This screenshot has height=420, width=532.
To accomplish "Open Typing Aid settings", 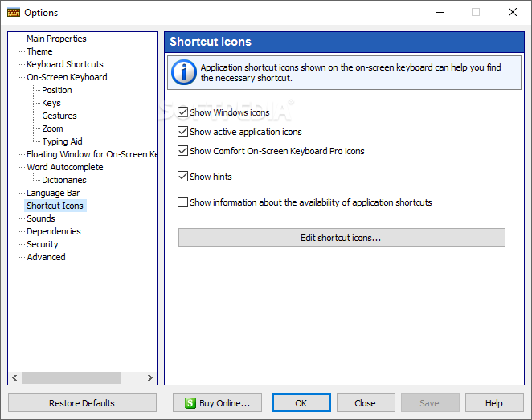I will click(x=62, y=141).
